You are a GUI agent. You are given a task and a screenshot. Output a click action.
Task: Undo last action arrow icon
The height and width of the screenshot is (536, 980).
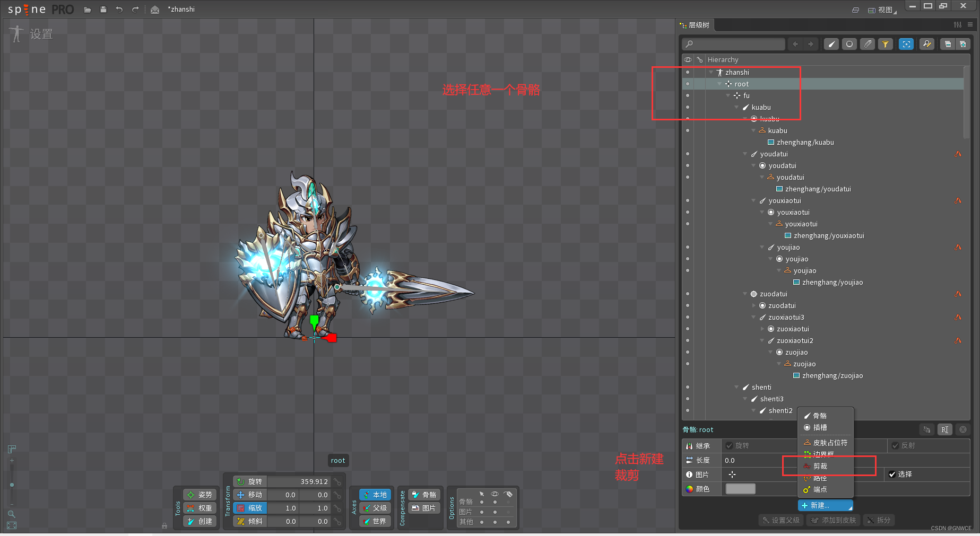(119, 10)
